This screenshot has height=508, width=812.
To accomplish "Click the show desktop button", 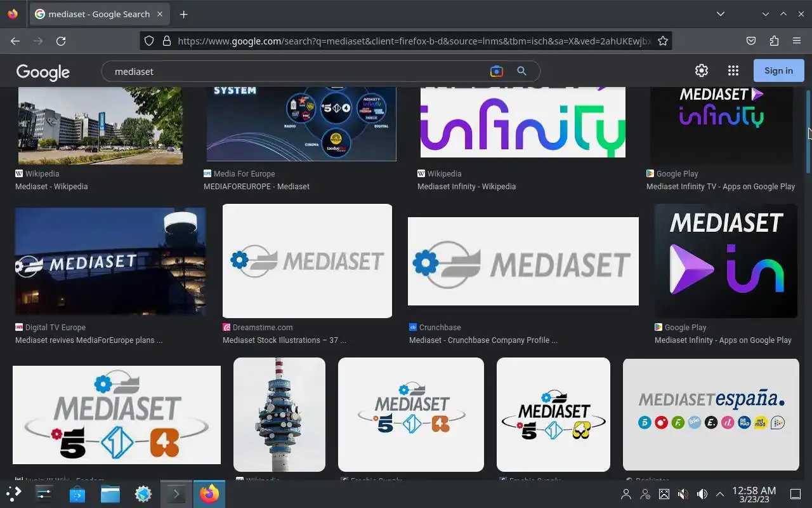I will (796, 494).
